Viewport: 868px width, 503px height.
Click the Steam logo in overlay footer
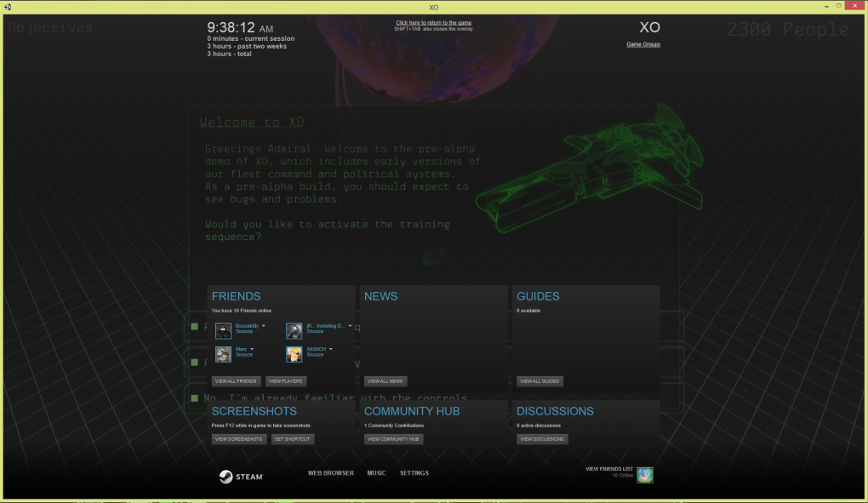[241, 477]
